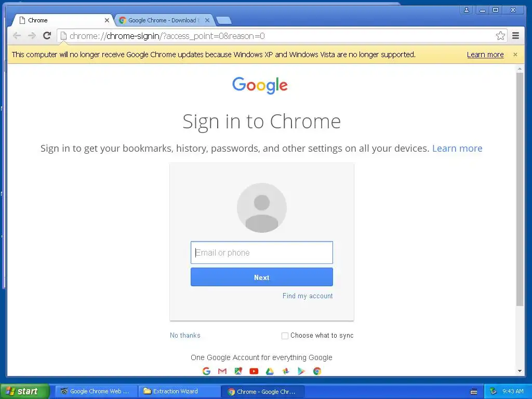This screenshot has height=399, width=532.
Task: Click the page icon in address bar
Action: click(63, 36)
